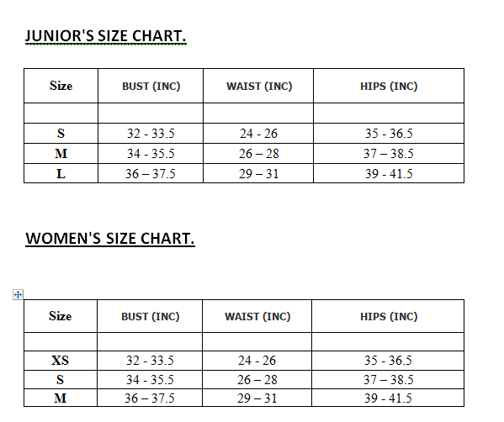Click women's waist cell 29 – 31
Viewport: 504px width, 422px height.
point(257,398)
